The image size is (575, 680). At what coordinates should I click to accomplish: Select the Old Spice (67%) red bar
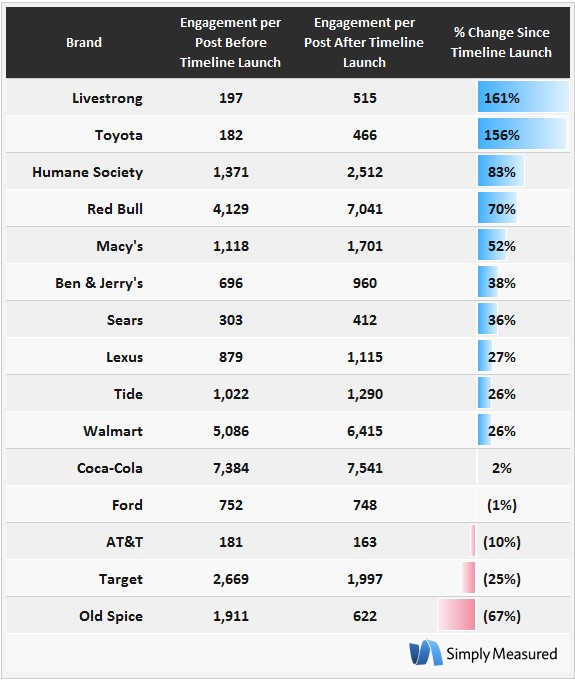(x=456, y=614)
